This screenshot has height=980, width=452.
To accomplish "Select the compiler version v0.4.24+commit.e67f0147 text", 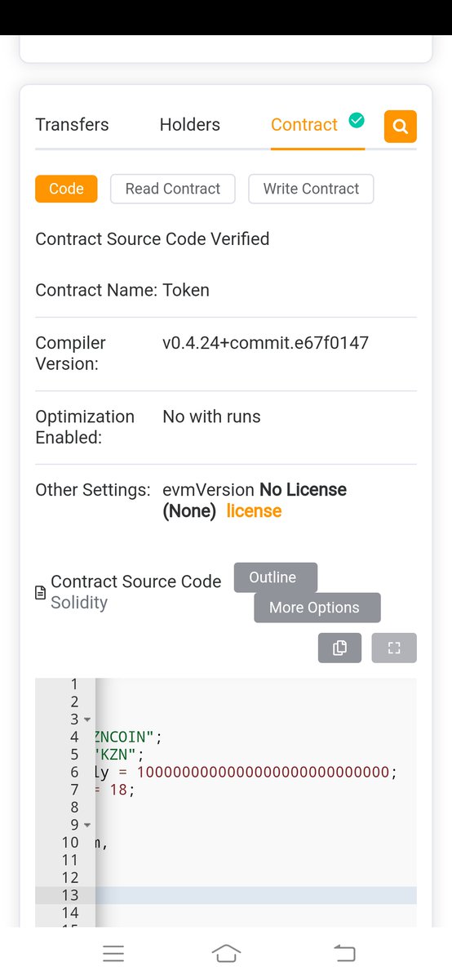I will tap(266, 343).
